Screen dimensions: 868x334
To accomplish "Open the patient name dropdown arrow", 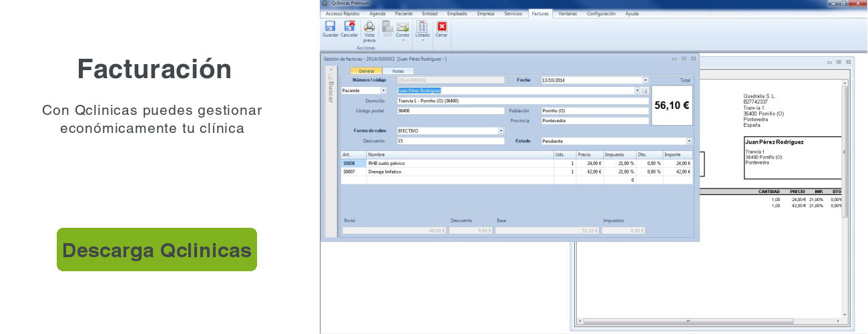I will click(637, 90).
